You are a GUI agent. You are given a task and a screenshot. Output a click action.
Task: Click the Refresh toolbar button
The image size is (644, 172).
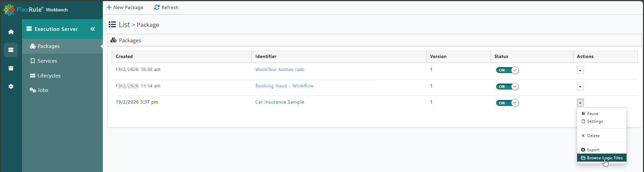pyautogui.click(x=166, y=7)
